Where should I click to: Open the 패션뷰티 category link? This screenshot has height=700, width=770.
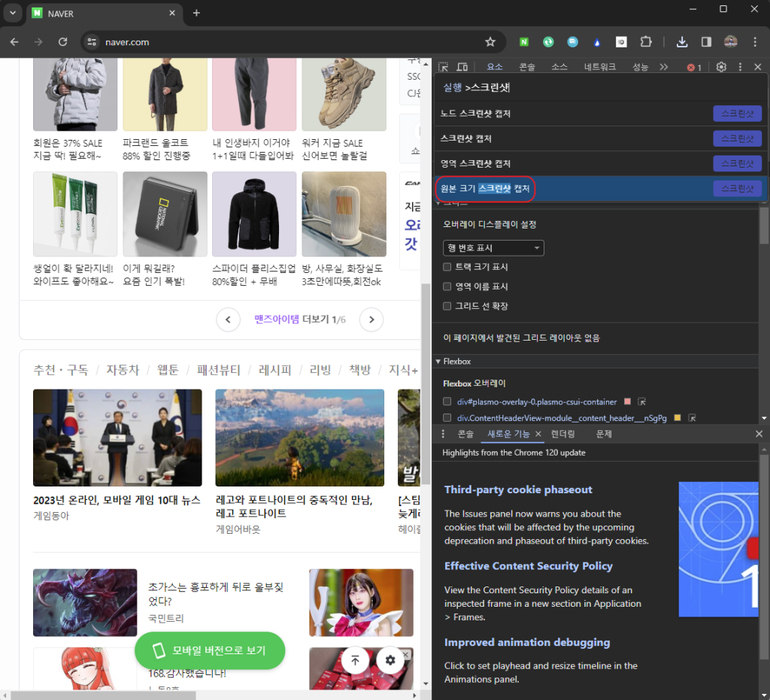219,370
